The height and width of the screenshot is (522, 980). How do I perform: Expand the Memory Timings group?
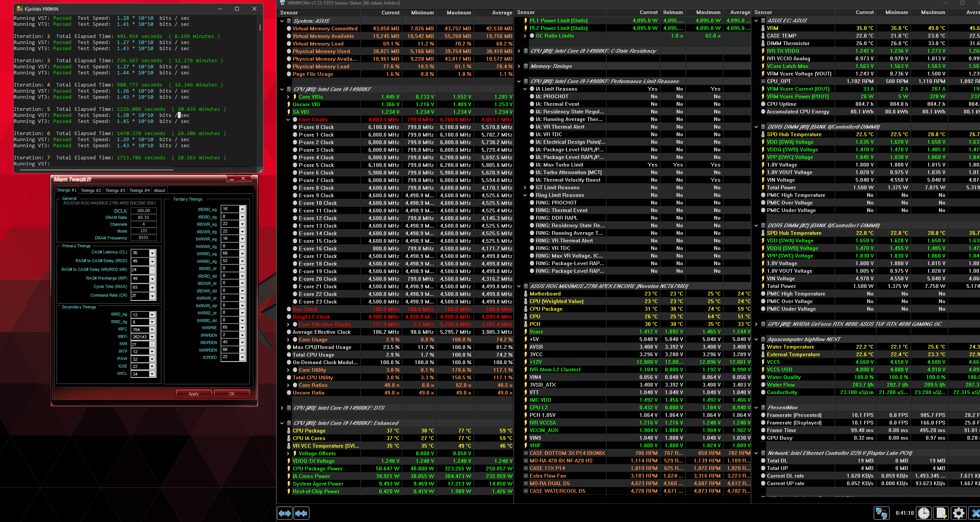tap(519, 66)
